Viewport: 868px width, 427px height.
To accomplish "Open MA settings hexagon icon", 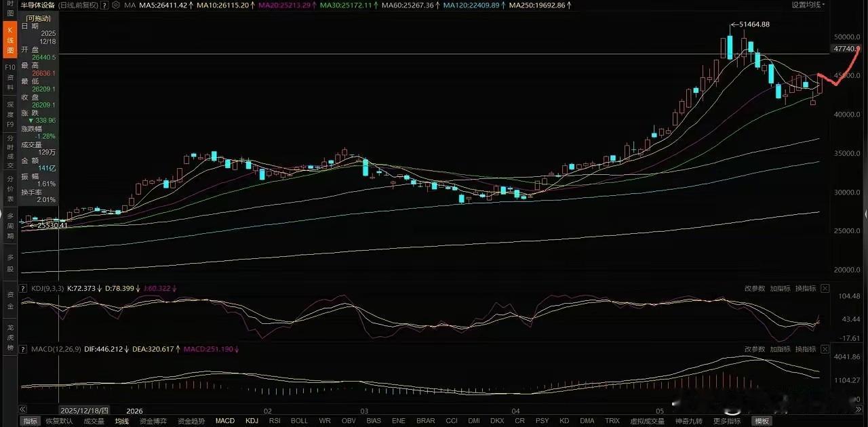I will click(x=117, y=5).
